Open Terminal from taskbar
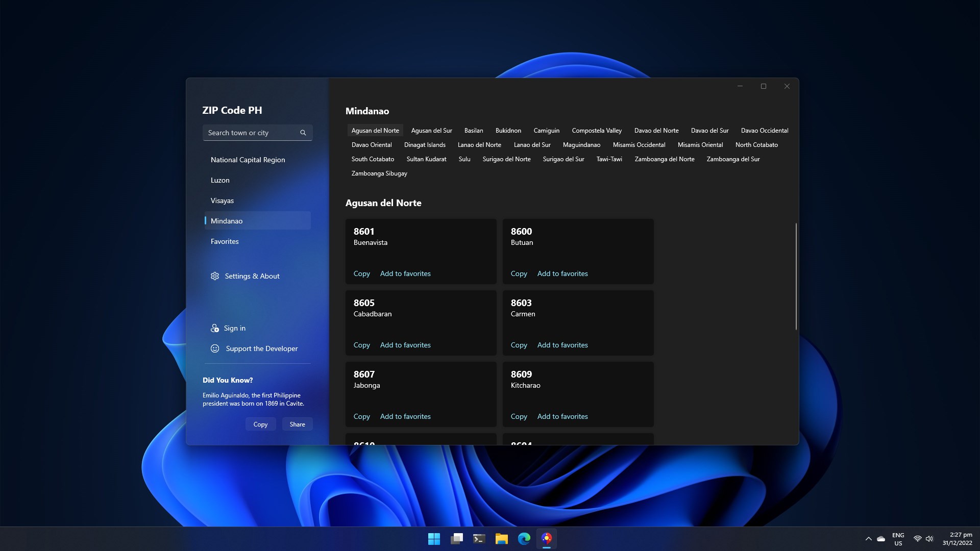Image resolution: width=980 pixels, height=551 pixels. (x=479, y=539)
